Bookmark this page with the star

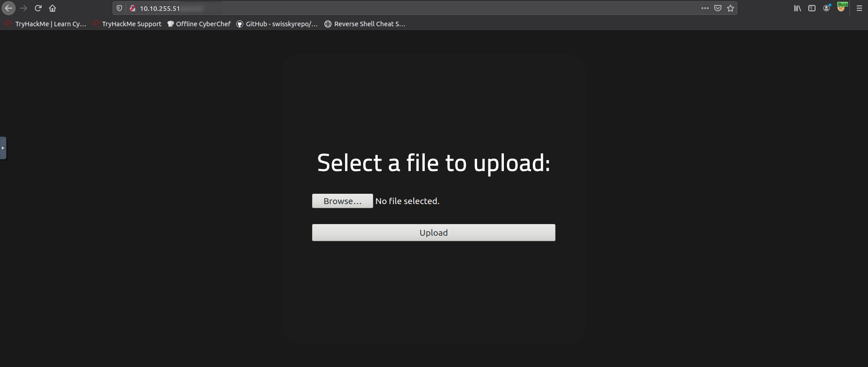tap(730, 8)
